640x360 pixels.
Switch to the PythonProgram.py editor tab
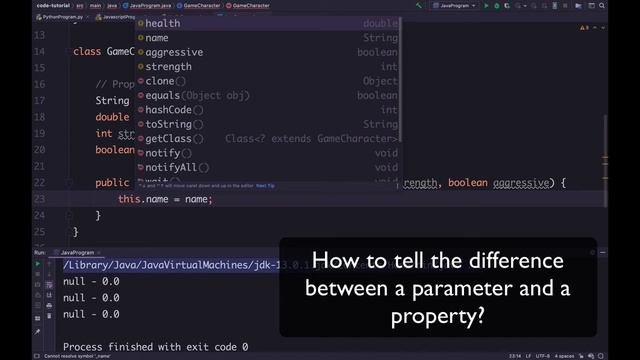pyautogui.click(x=60, y=17)
